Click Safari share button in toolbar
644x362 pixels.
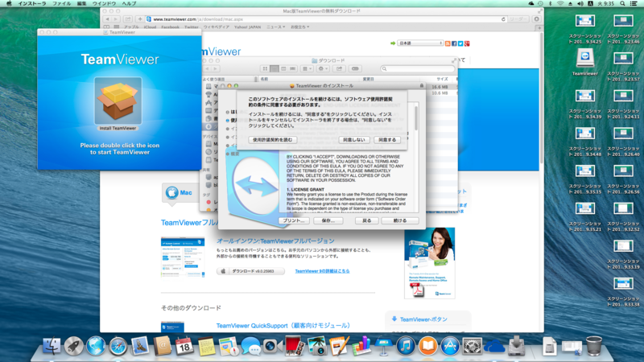click(x=128, y=19)
